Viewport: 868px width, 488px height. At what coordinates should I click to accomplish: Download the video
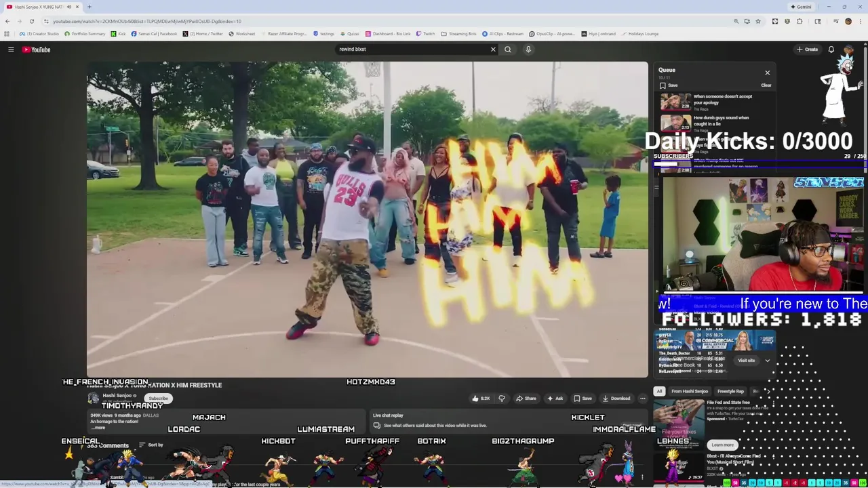tap(616, 399)
